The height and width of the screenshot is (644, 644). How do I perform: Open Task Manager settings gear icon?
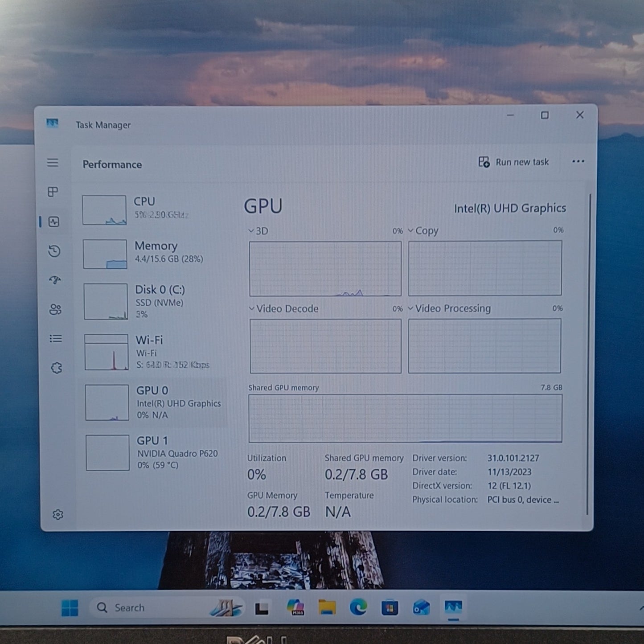pos(58,515)
